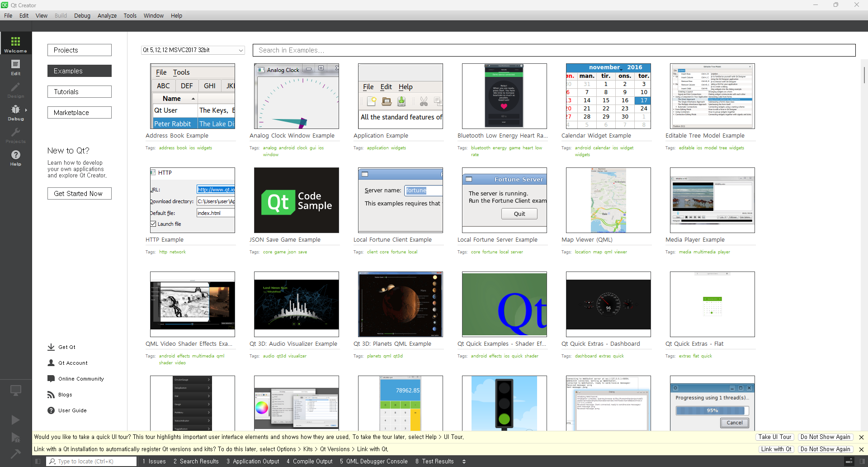Viewport: 868px width, 467px height.
Task: Open Projects mode with the wrench icon
Action: coord(16,135)
